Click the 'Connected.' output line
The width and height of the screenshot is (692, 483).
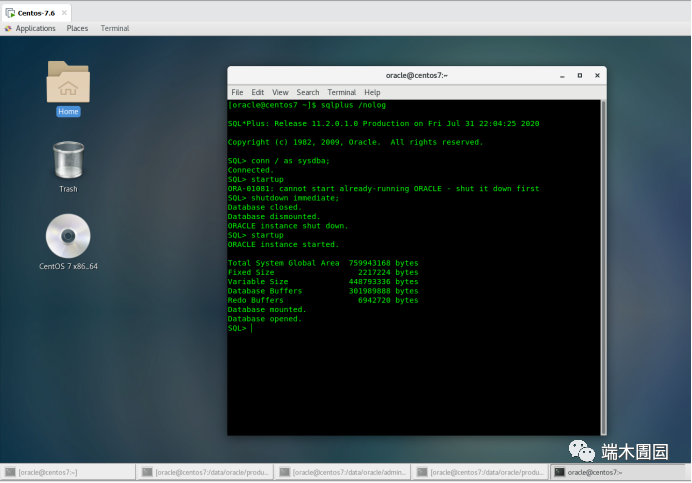click(251, 170)
